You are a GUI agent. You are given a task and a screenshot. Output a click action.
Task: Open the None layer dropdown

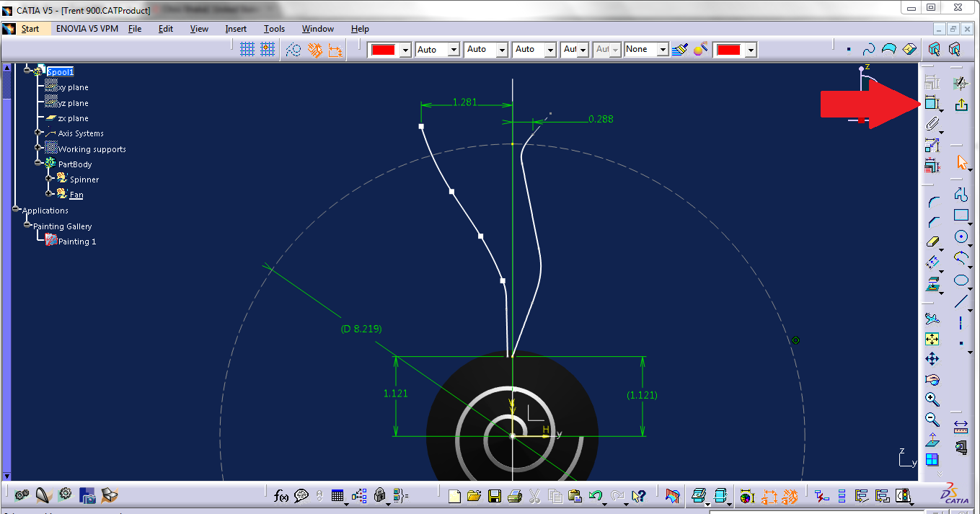[x=662, y=50]
